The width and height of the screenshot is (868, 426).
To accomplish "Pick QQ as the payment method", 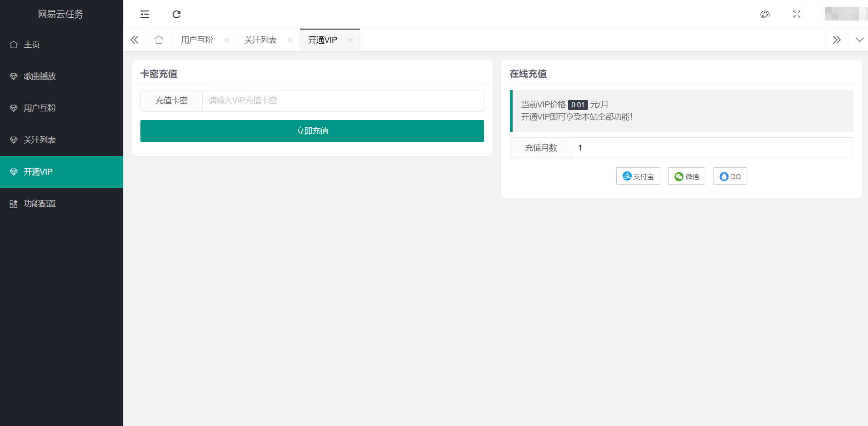I will (729, 176).
